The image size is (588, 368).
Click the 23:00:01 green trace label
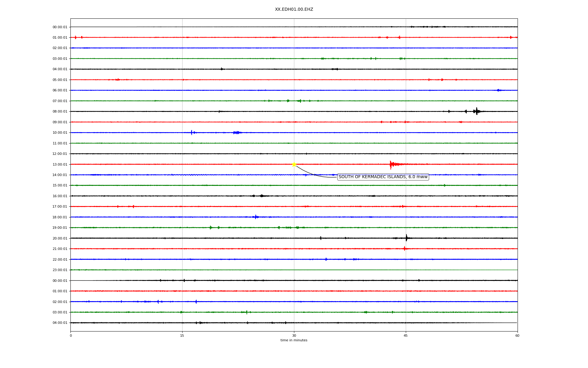(x=60, y=270)
